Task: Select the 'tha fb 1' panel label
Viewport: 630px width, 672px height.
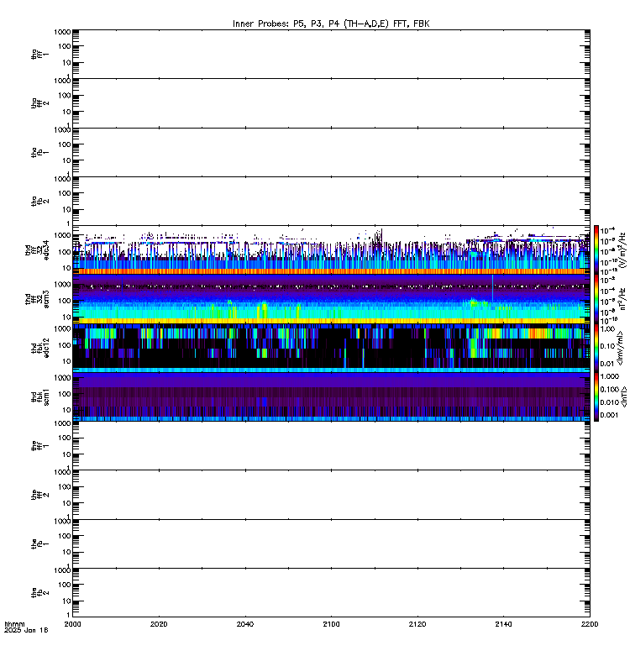Action: click(39, 153)
